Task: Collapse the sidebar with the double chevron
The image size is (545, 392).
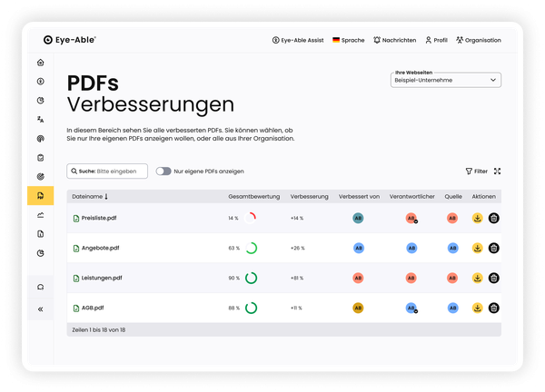Action: [41, 309]
